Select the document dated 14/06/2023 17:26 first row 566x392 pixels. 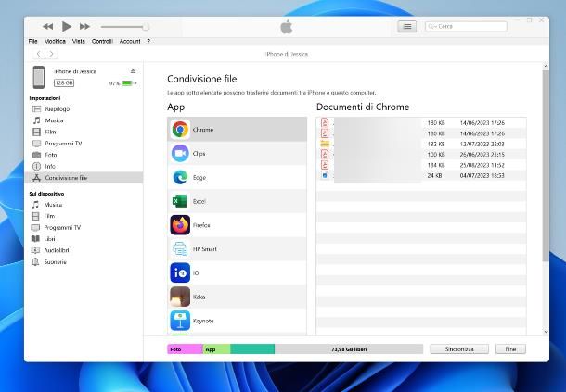click(421, 123)
